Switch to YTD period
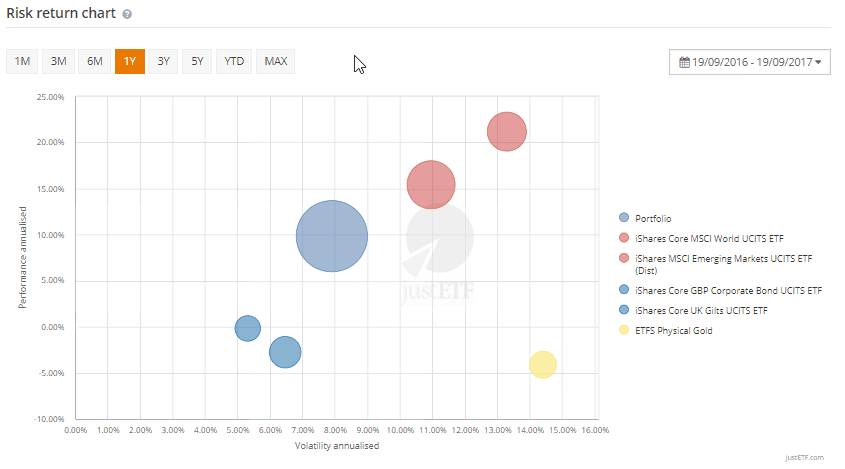 click(x=234, y=61)
